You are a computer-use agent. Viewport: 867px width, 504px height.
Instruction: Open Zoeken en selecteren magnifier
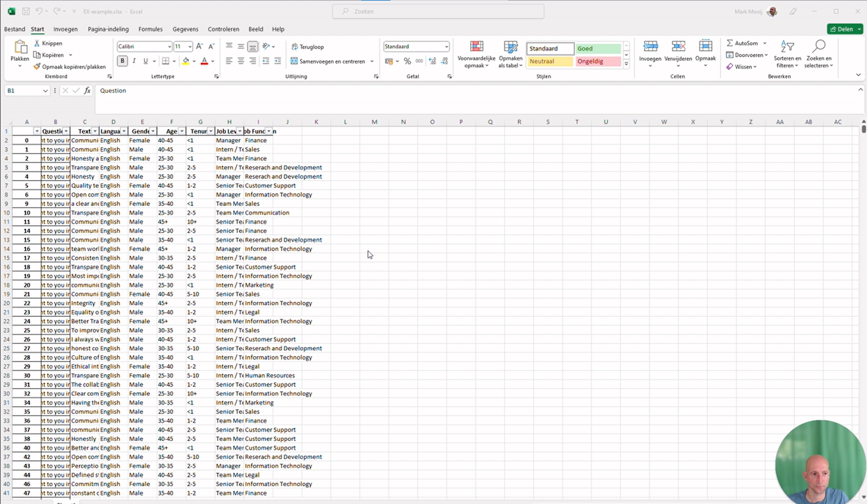coord(818,47)
